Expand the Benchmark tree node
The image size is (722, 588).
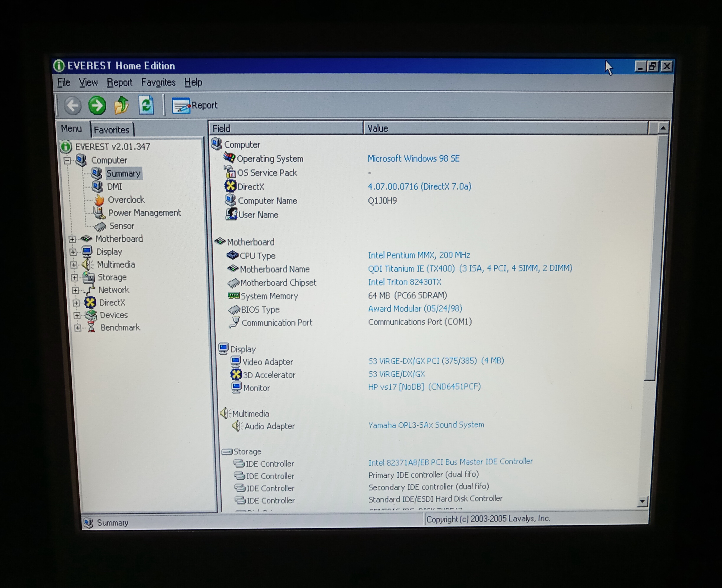78,328
